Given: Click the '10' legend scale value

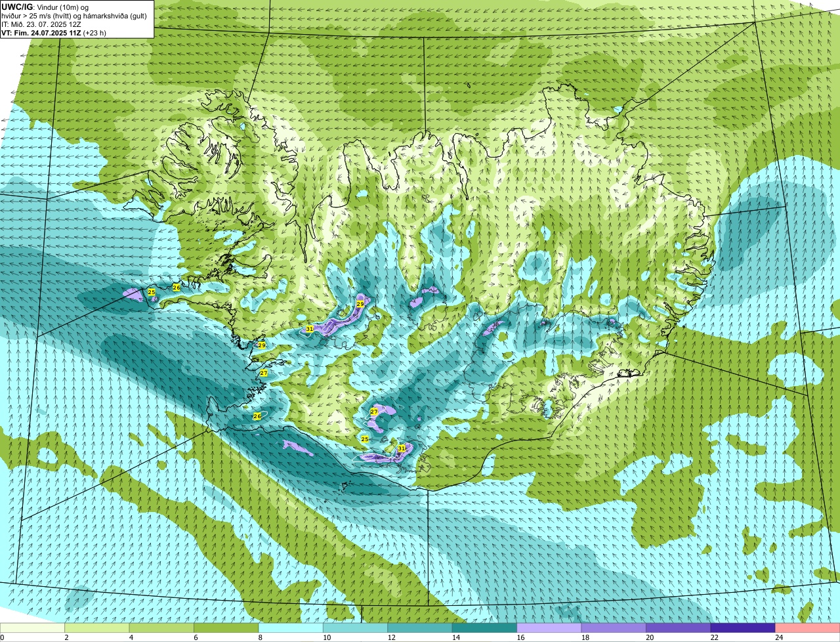Looking at the screenshot, I should pos(326,637).
